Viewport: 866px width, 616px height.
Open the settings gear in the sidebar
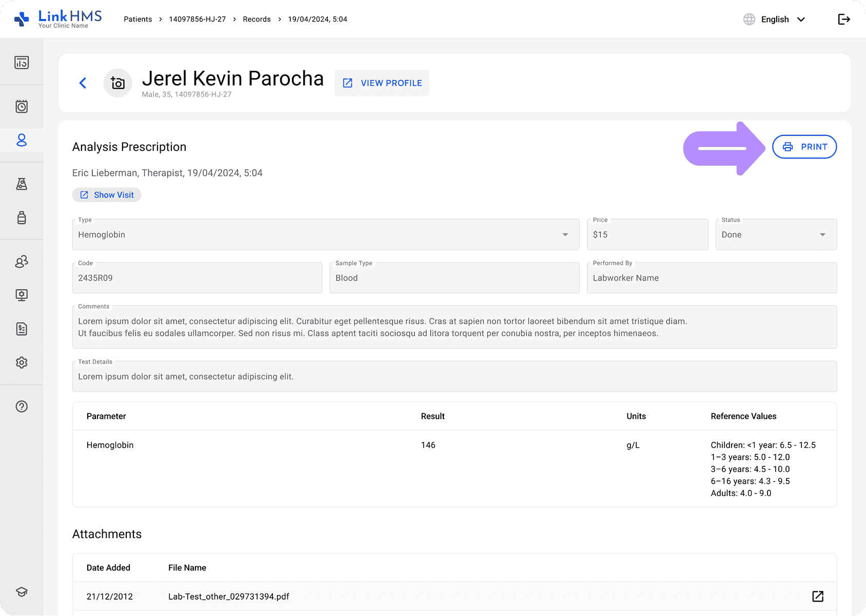tap(22, 363)
